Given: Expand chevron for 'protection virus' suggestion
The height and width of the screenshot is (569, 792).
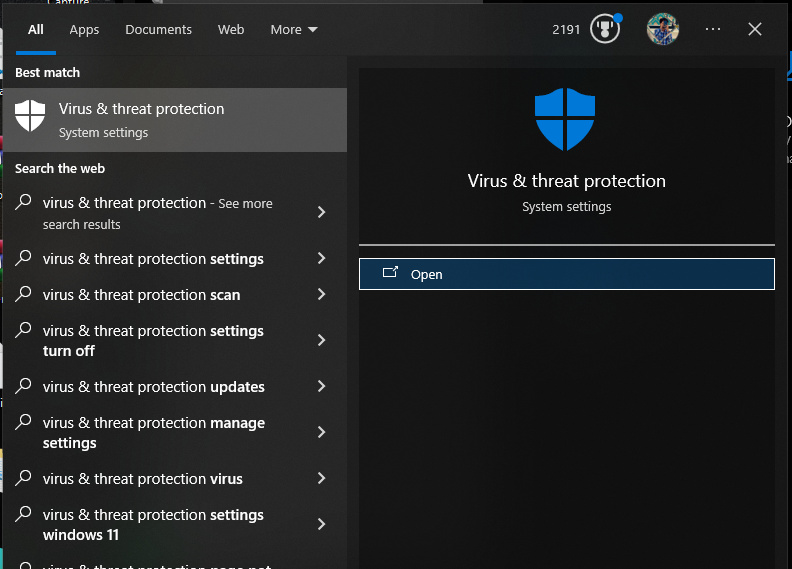Looking at the screenshot, I should click(321, 479).
